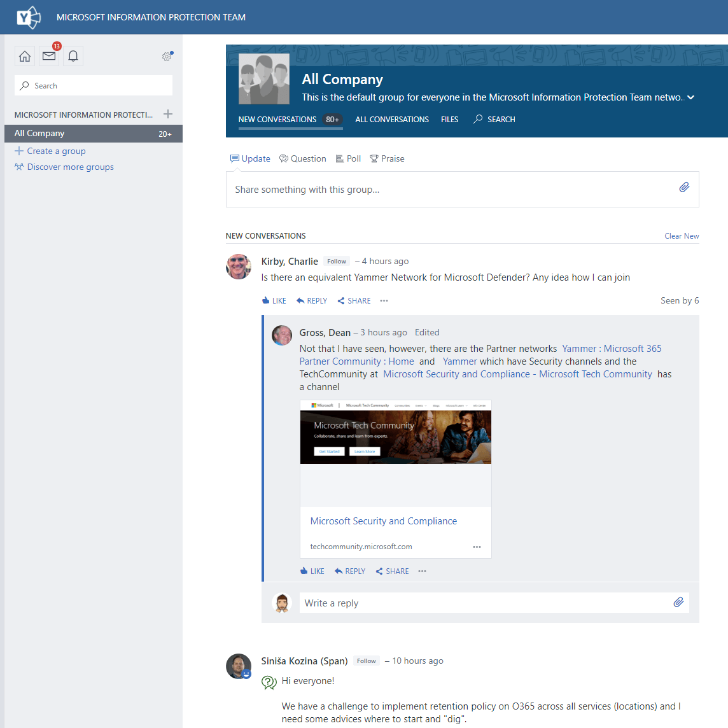
Task: Expand the All Company group description
Action: pyautogui.click(x=691, y=97)
